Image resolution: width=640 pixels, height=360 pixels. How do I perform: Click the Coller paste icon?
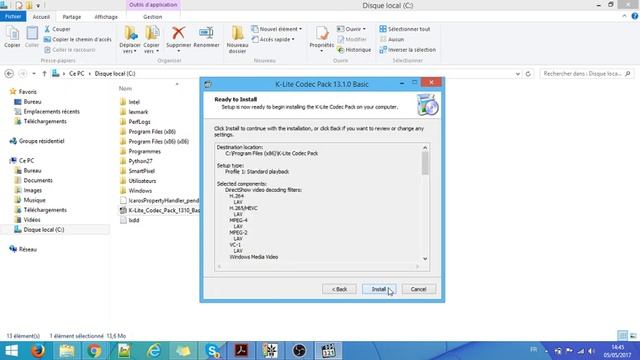32,37
